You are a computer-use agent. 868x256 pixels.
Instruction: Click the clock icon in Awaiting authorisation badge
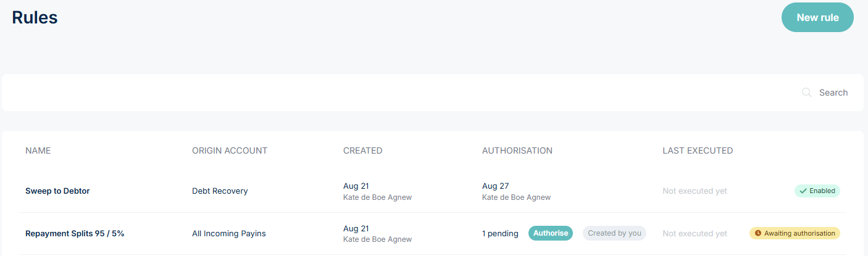point(758,233)
